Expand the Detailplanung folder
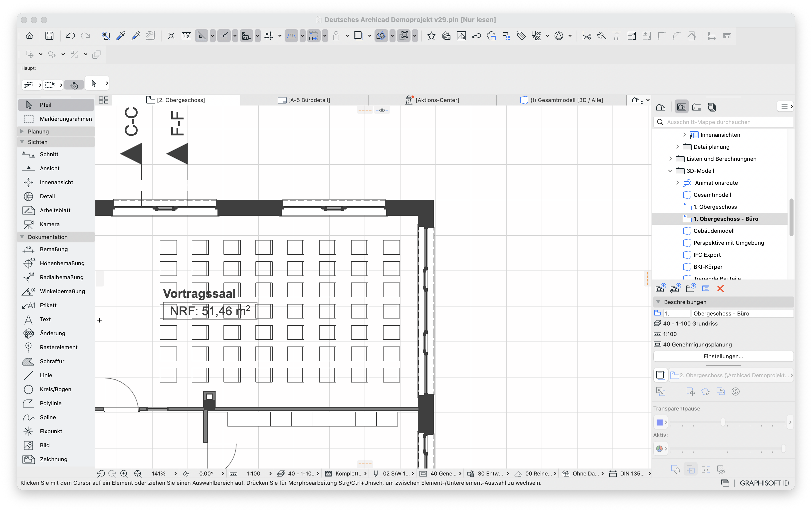The width and height of the screenshot is (812, 511). tap(677, 147)
